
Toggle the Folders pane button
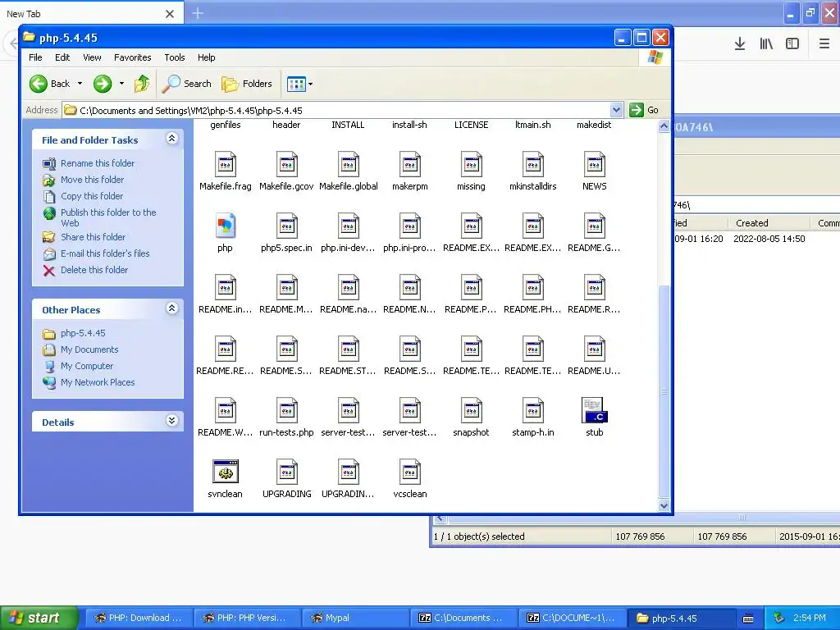pos(247,84)
